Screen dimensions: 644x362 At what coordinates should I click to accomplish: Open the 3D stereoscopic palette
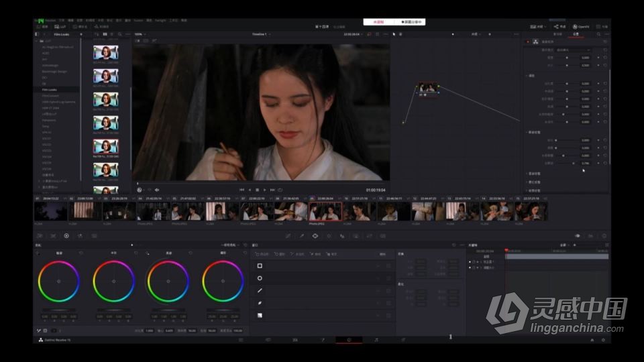coord(383,236)
